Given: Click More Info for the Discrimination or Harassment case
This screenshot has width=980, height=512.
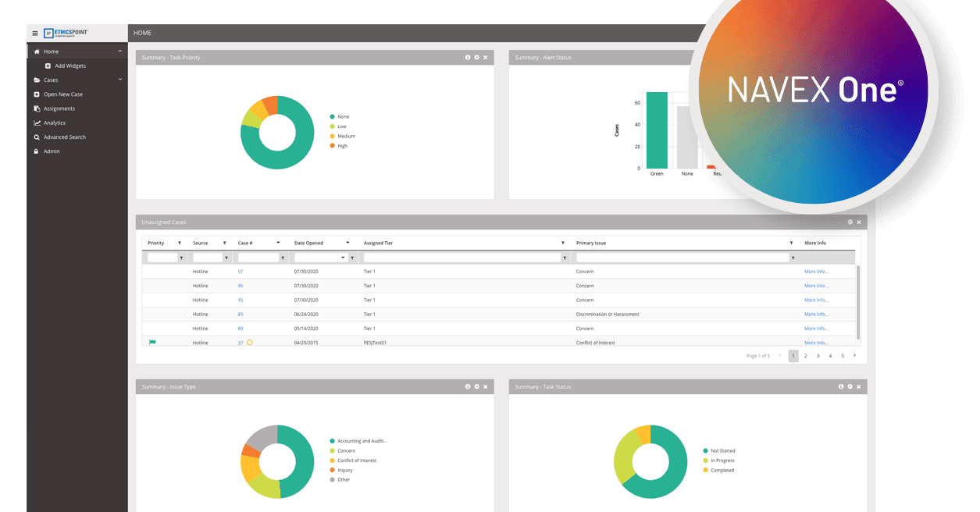Looking at the screenshot, I should tap(818, 314).
